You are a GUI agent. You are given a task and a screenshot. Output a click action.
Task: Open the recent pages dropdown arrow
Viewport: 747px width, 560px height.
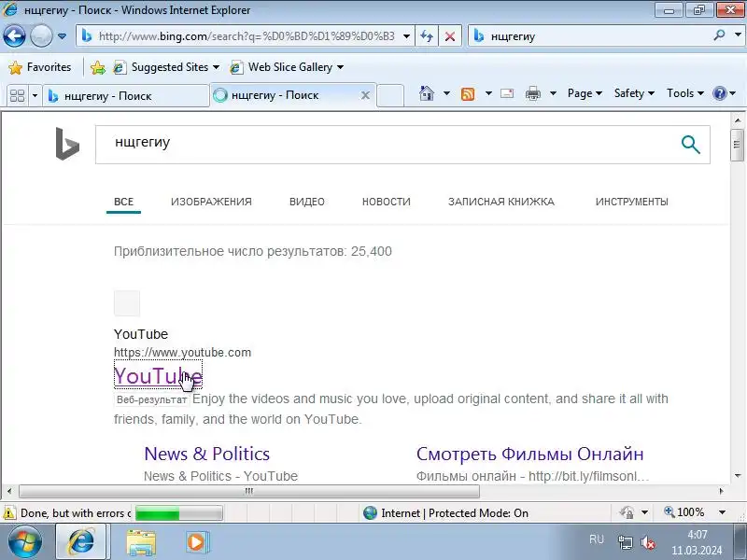[62, 36]
